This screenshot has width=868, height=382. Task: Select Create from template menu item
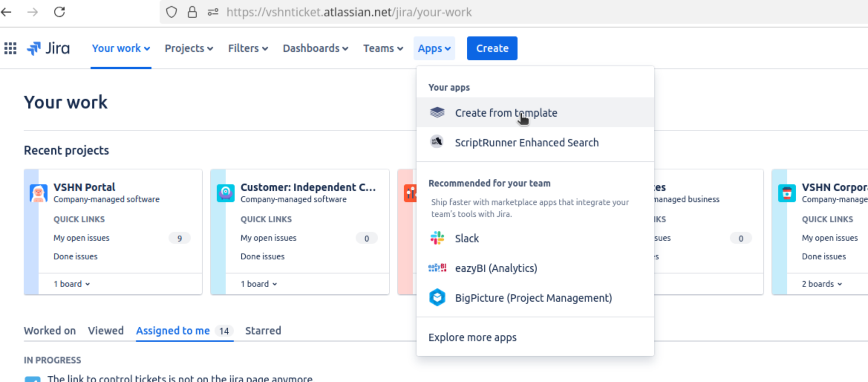point(535,113)
